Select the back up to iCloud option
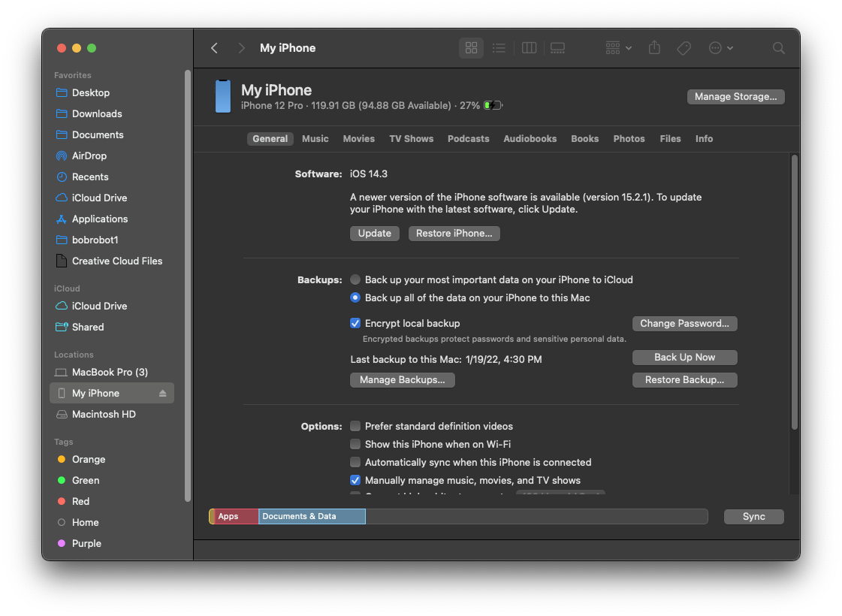The image size is (842, 616). point(355,279)
